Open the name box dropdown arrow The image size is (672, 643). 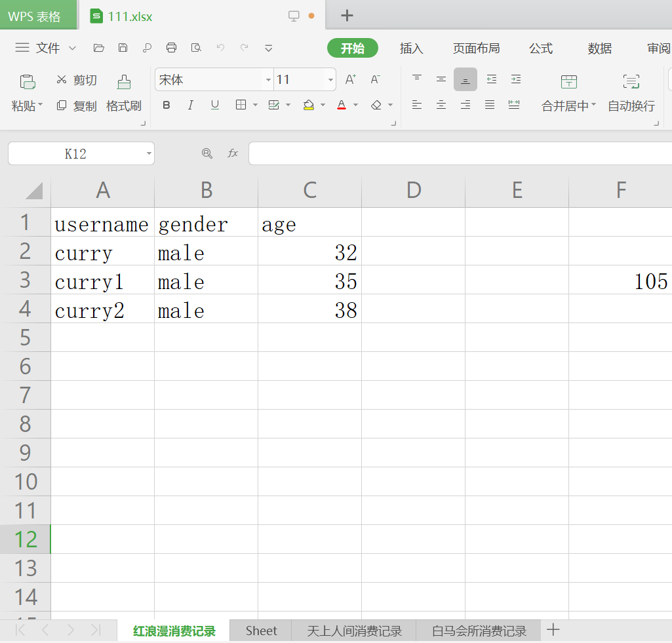(x=149, y=153)
